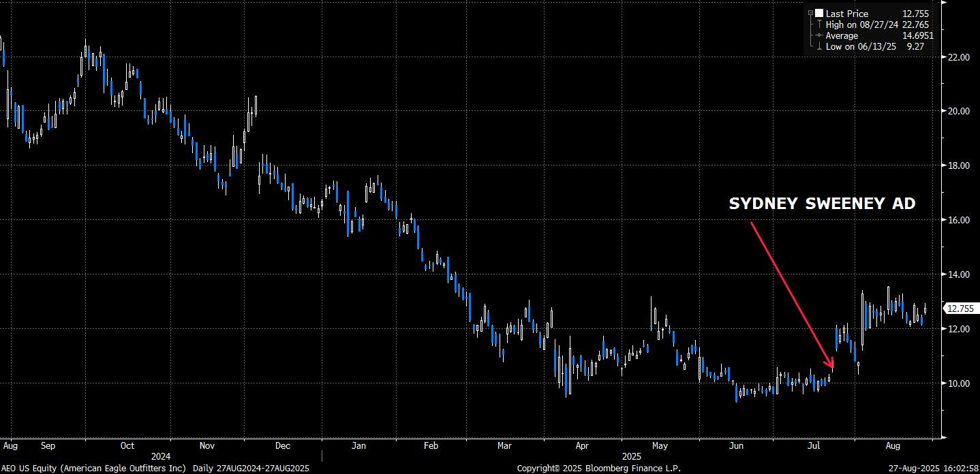Click the Nov label on time axis
Viewport: 980px width, 474px height.
click(208, 447)
